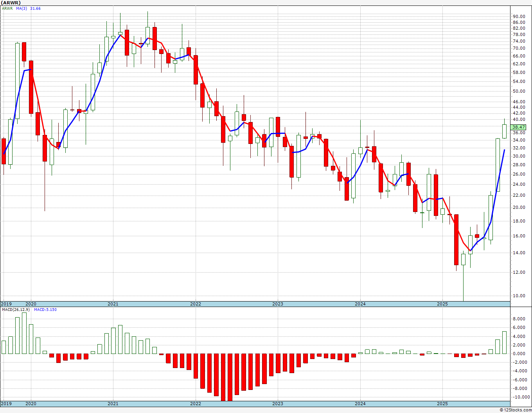Click the rightmost green MACD histogram bar
The height and width of the screenshot is (413, 532).
tap(505, 343)
